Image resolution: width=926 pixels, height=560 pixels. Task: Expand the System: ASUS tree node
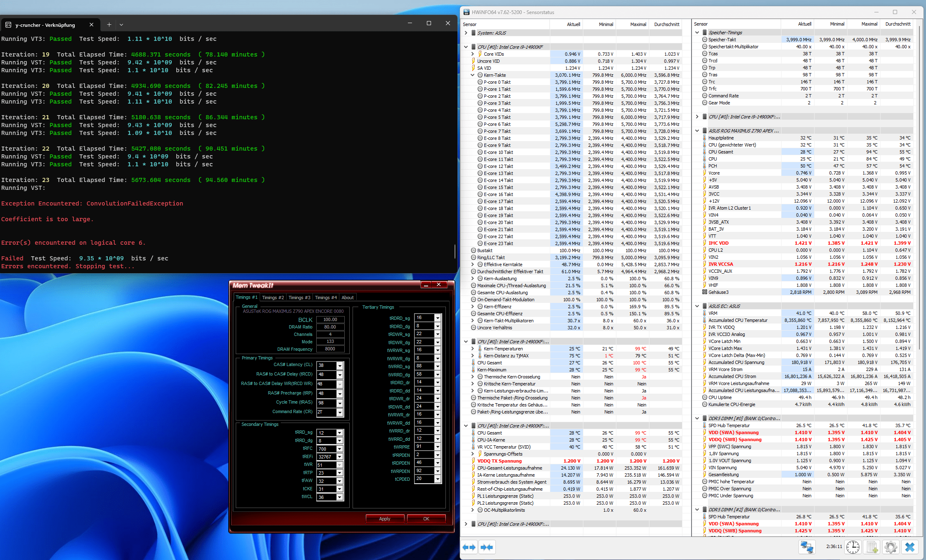pyautogui.click(x=466, y=33)
